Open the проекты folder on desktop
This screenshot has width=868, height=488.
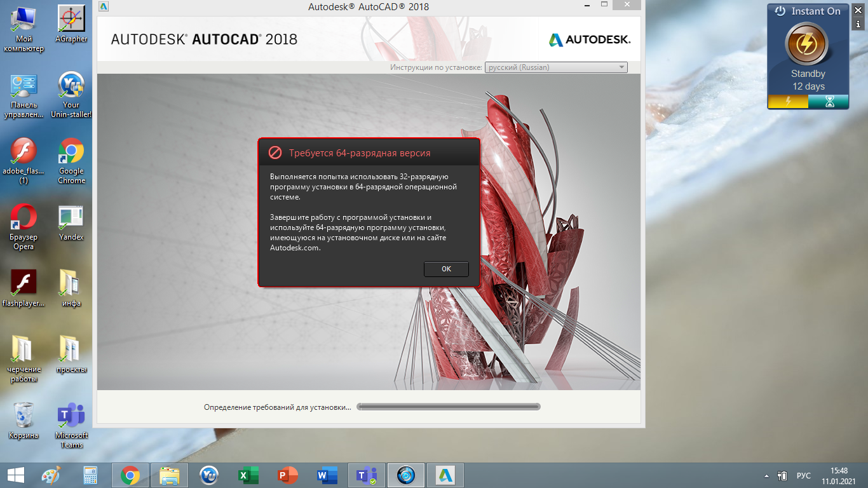(x=71, y=355)
